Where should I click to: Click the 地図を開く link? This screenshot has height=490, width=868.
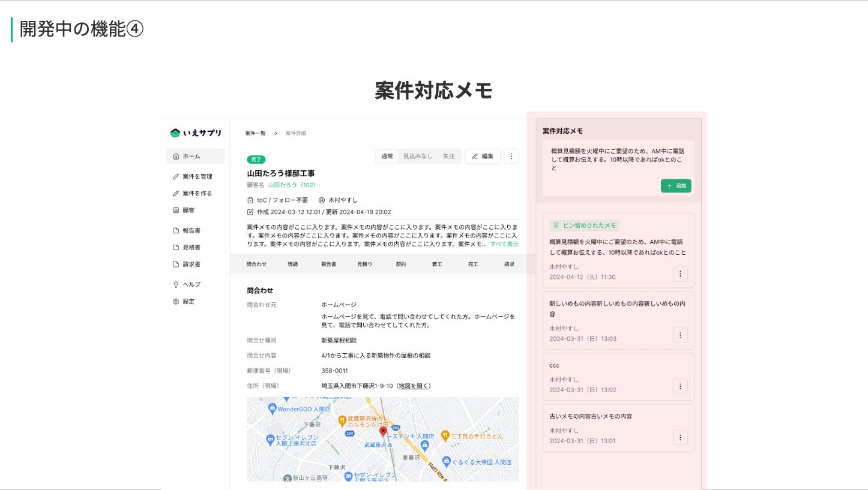tap(414, 386)
